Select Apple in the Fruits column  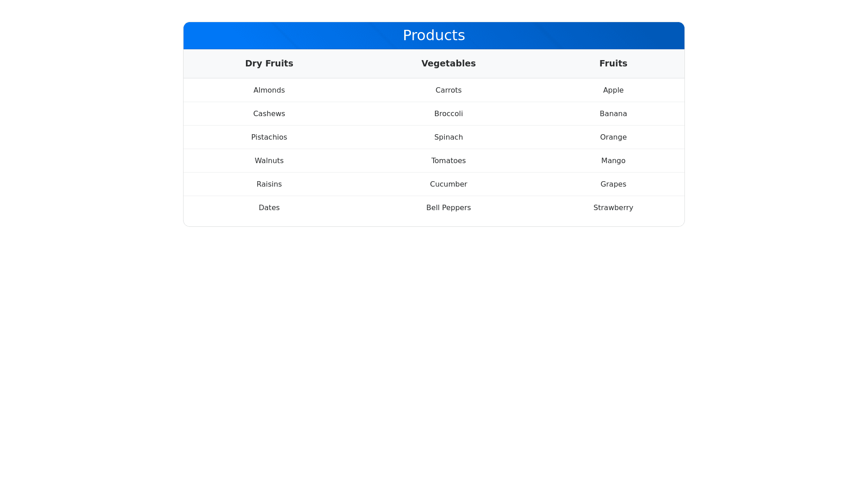[x=613, y=90]
